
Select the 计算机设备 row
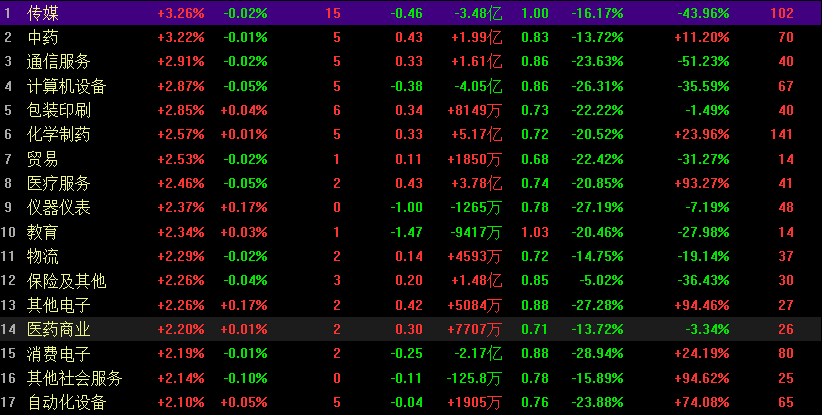tap(66, 86)
